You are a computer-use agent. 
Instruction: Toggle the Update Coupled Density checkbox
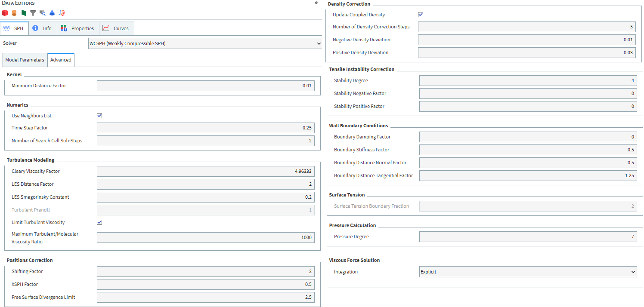tap(421, 15)
